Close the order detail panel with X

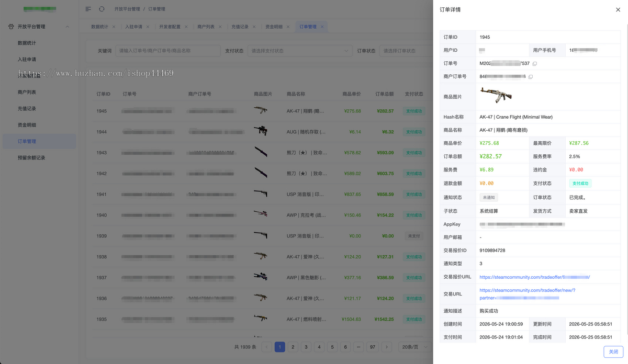click(x=618, y=9)
